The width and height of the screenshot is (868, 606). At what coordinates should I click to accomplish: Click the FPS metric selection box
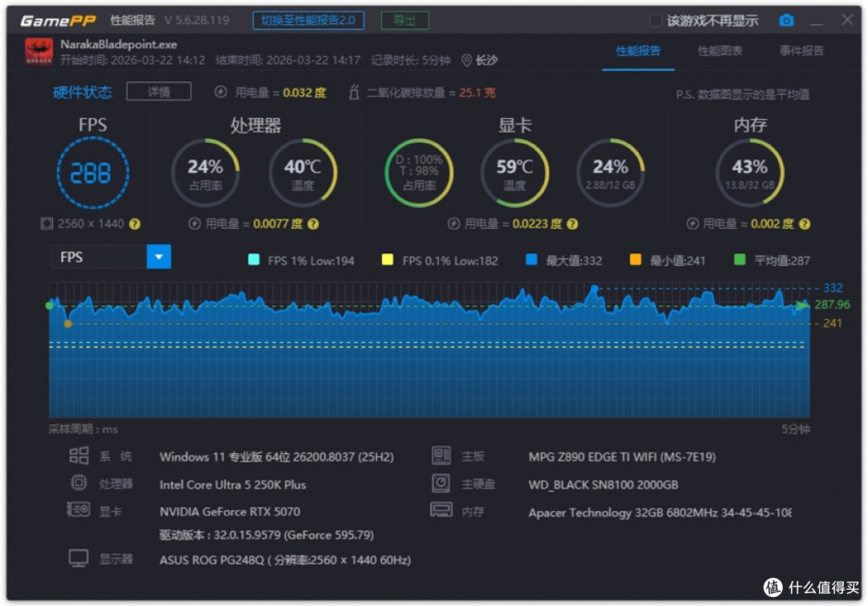coord(110,257)
